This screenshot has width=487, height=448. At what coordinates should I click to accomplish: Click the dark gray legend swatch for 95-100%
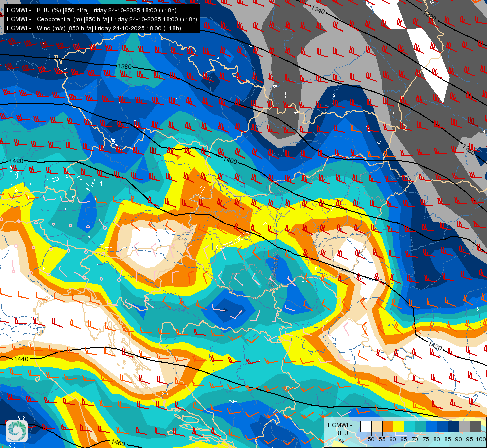pos(476,426)
